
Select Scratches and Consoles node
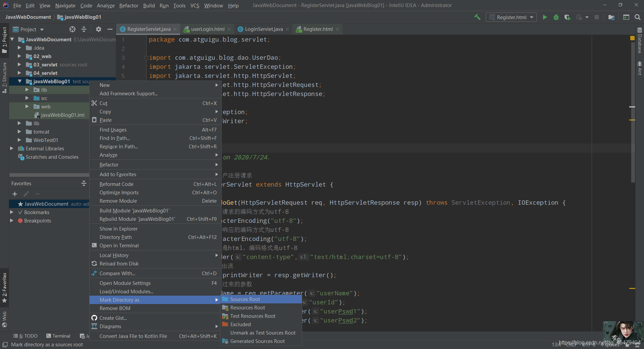pyautogui.click(x=52, y=157)
